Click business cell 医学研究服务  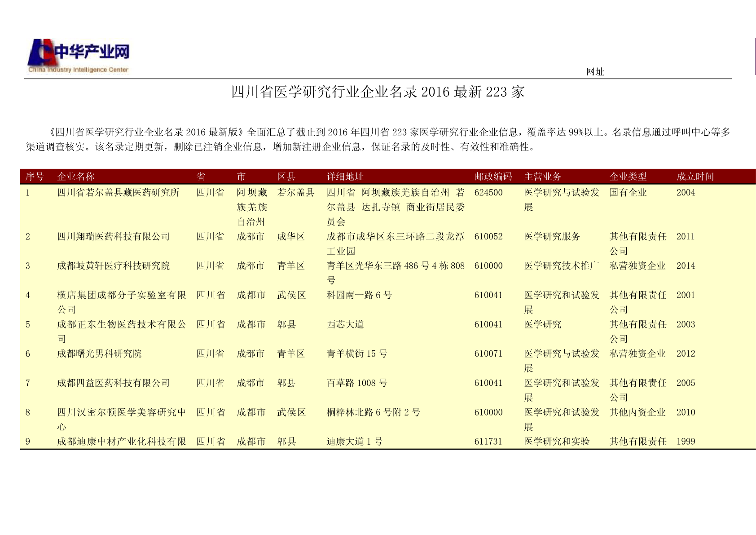click(552, 237)
